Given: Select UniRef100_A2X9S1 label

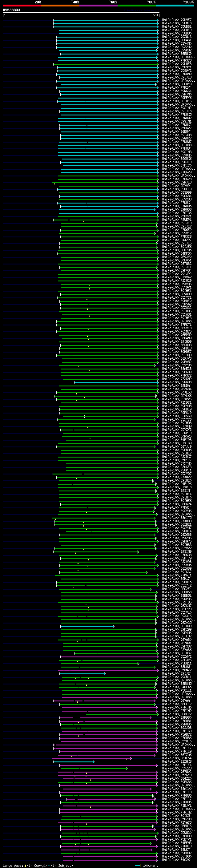Looking at the screenshot, I should [177, 403].
